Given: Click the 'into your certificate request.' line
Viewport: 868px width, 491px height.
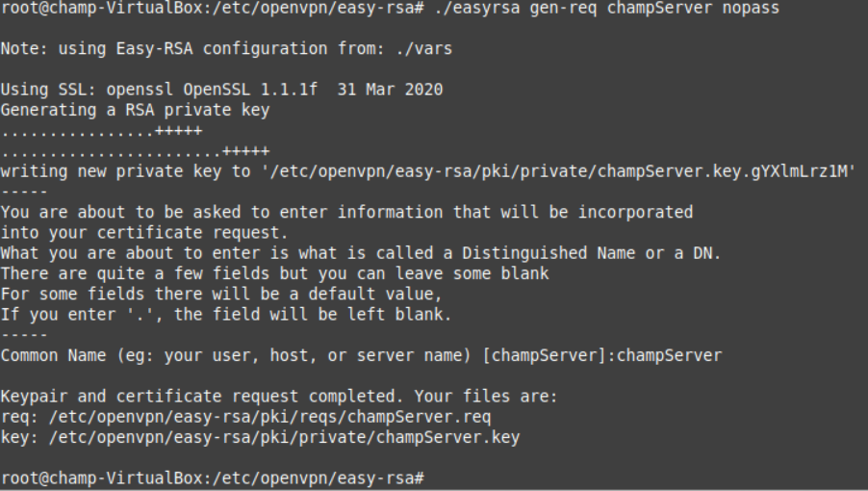Looking at the screenshot, I should pos(144,233).
